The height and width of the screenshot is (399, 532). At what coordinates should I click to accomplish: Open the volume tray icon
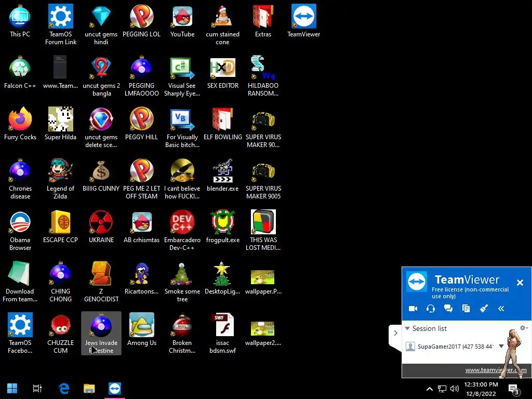click(455, 389)
